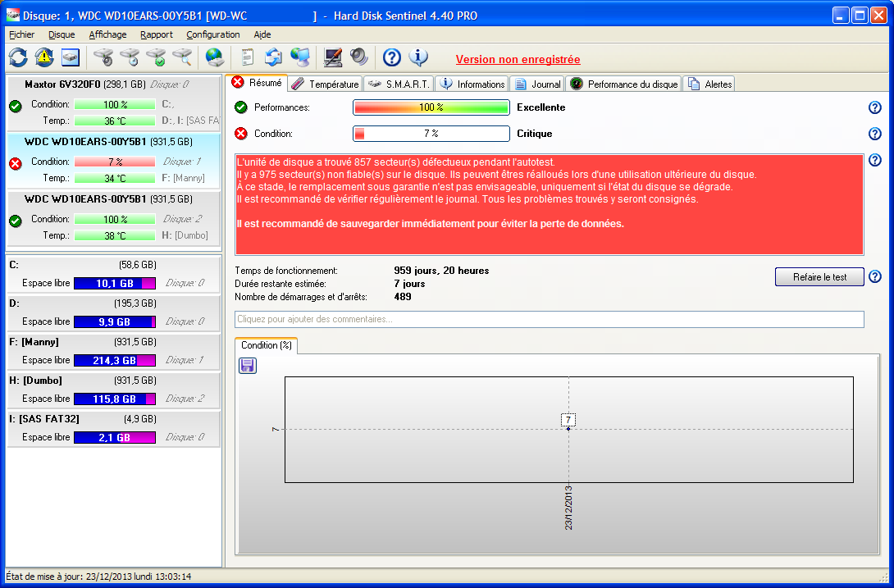Click the refresh with warning triangle icon

pos(44,57)
